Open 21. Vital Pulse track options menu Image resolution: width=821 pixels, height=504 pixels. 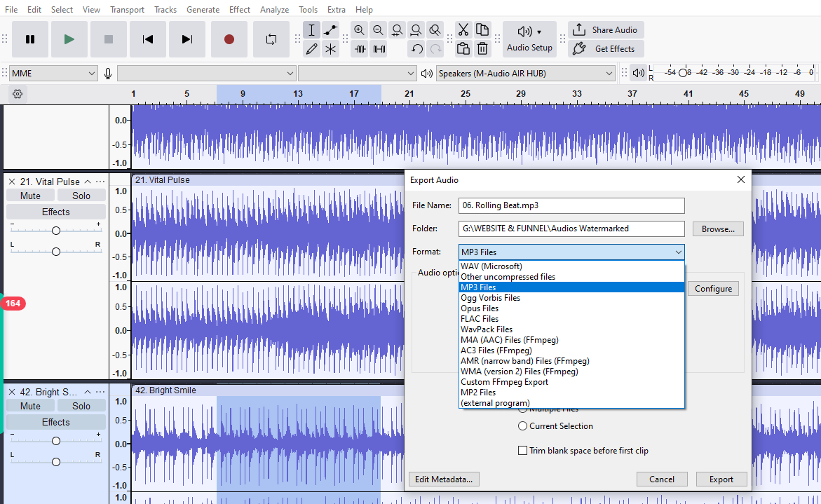pyautogui.click(x=100, y=182)
